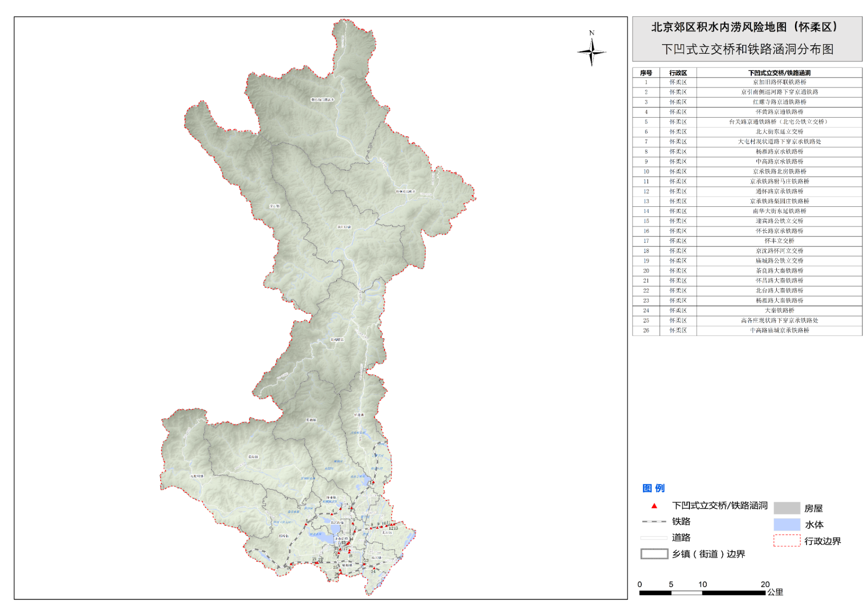
Task: Click the blue 水体 legend swatch
Action: click(x=786, y=524)
